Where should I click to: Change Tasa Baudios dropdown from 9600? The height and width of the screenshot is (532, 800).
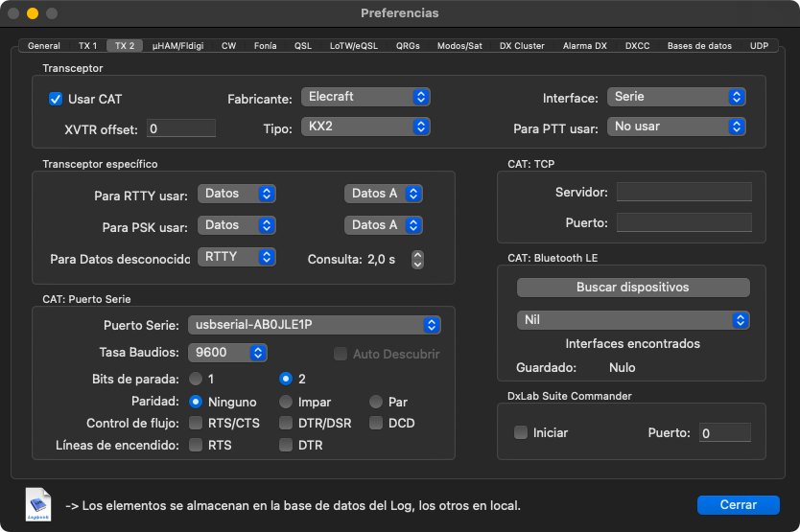pos(227,353)
